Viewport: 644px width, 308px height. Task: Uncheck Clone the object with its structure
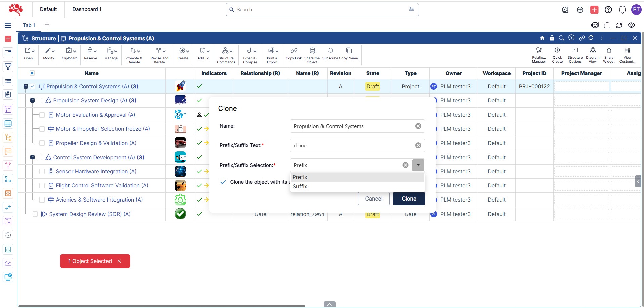click(x=223, y=182)
